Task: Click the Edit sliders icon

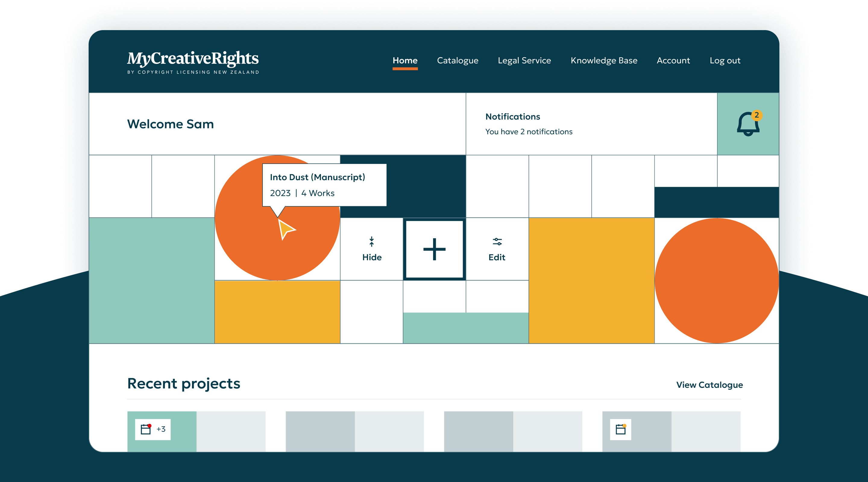Action: (x=497, y=242)
